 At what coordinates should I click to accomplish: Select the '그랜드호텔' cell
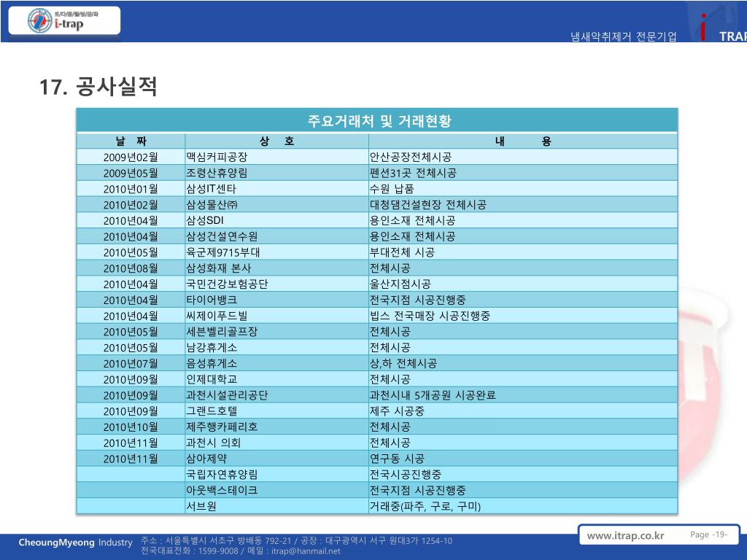pos(276,411)
